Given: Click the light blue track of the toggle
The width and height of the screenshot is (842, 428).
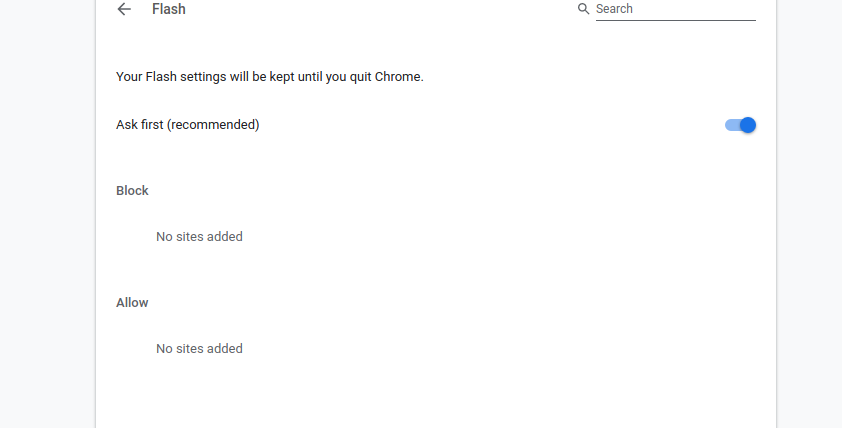Looking at the screenshot, I should [731, 125].
